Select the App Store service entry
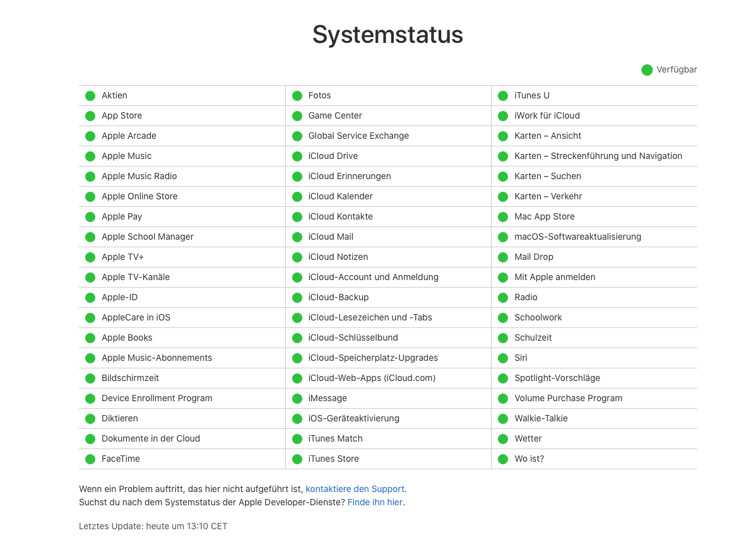Image resolution: width=756 pixels, height=545 pixels. click(122, 116)
